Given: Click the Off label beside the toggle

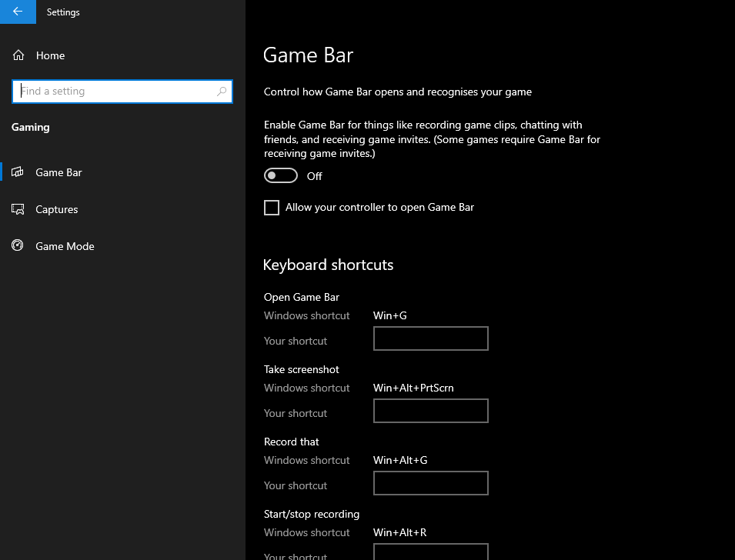Looking at the screenshot, I should (315, 176).
